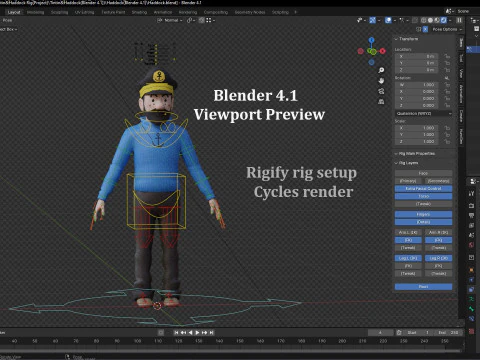
Task: Toggle show overlays in viewport header
Action: pyautogui.click(x=388, y=20)
